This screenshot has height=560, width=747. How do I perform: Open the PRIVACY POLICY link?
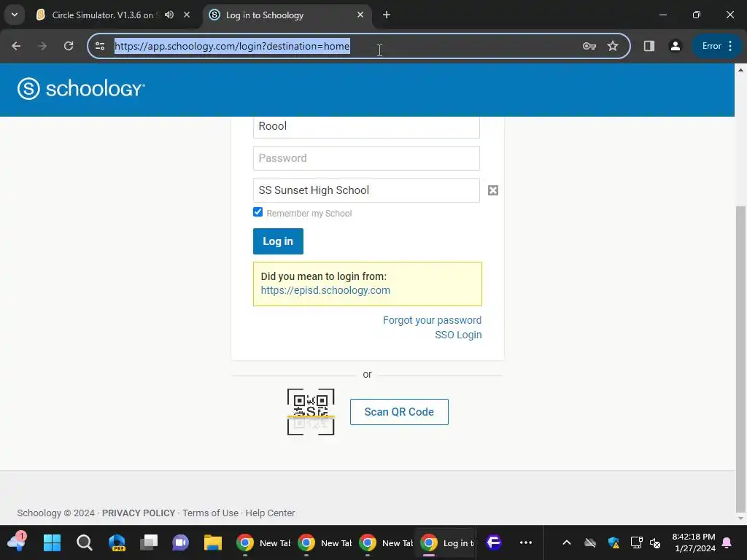point(139,513)
